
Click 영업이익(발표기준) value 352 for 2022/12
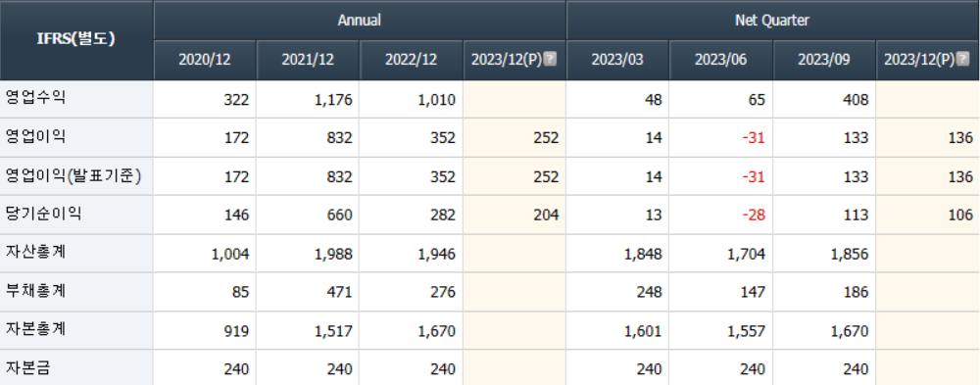(x=443, y=177)
